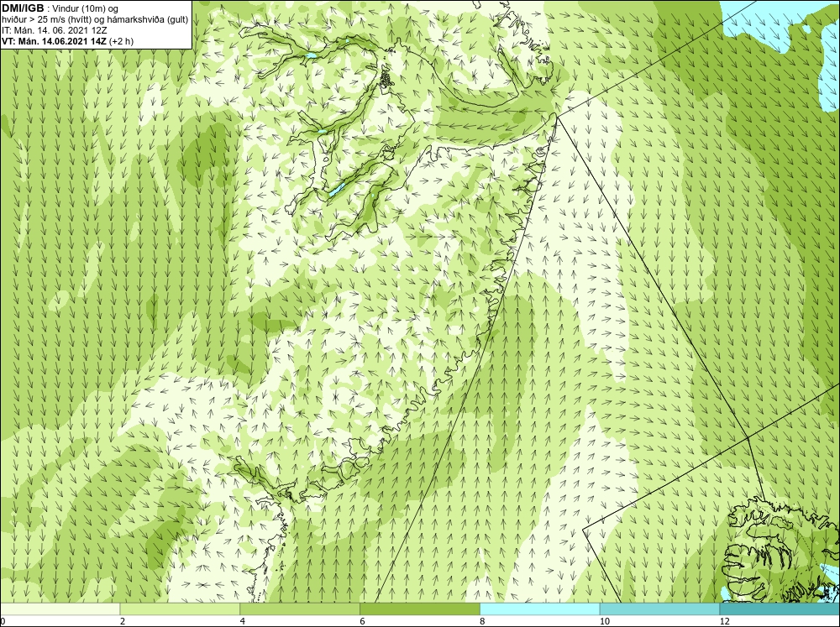The width and height of the screenshot is (840, 627).
Task: Click the scale label '12'
Action: click(725, 621)
